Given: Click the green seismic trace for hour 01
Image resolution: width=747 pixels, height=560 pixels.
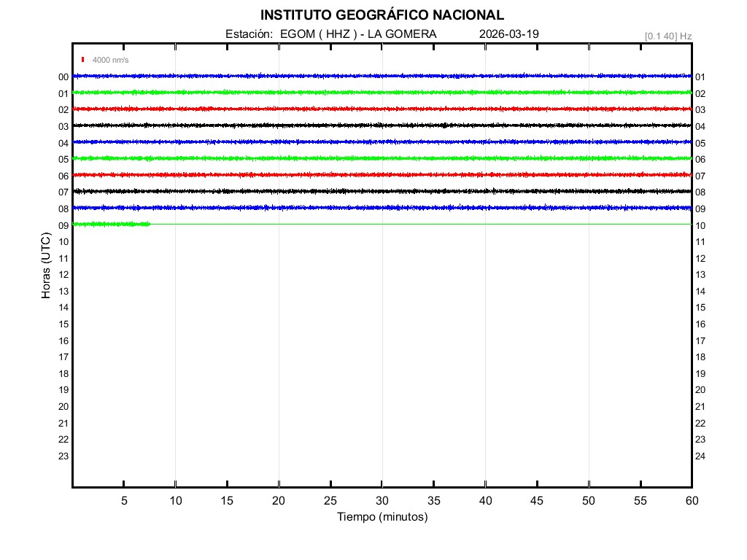Looking at the screenshot, I should 382,93.
